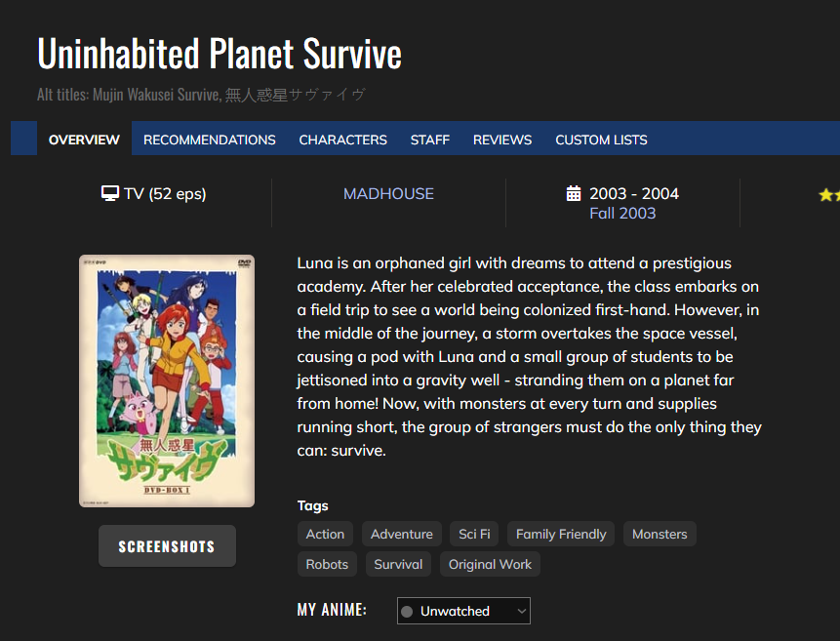Click the DVD box cover image
The height and width of the screenshot is (641, 840).
click(167, 381)
